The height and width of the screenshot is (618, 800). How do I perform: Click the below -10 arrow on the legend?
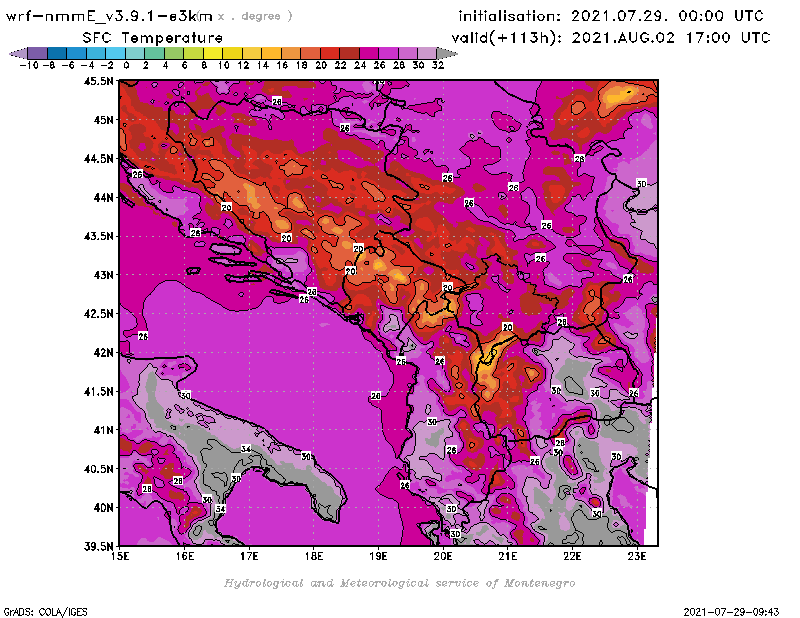pos(19,53)
